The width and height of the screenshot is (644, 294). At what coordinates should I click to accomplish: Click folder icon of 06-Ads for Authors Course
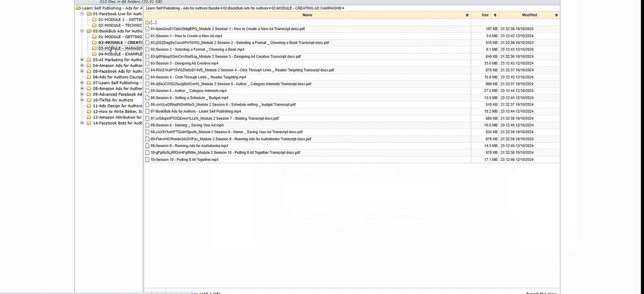pos(89,77)
